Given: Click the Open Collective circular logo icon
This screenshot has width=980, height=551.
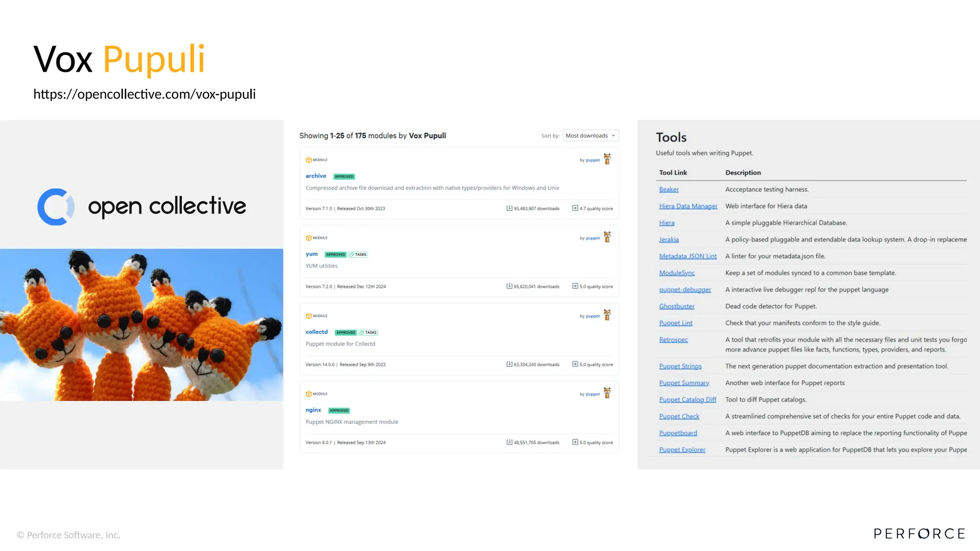Looking at the screenshot, I should point(56,207).
